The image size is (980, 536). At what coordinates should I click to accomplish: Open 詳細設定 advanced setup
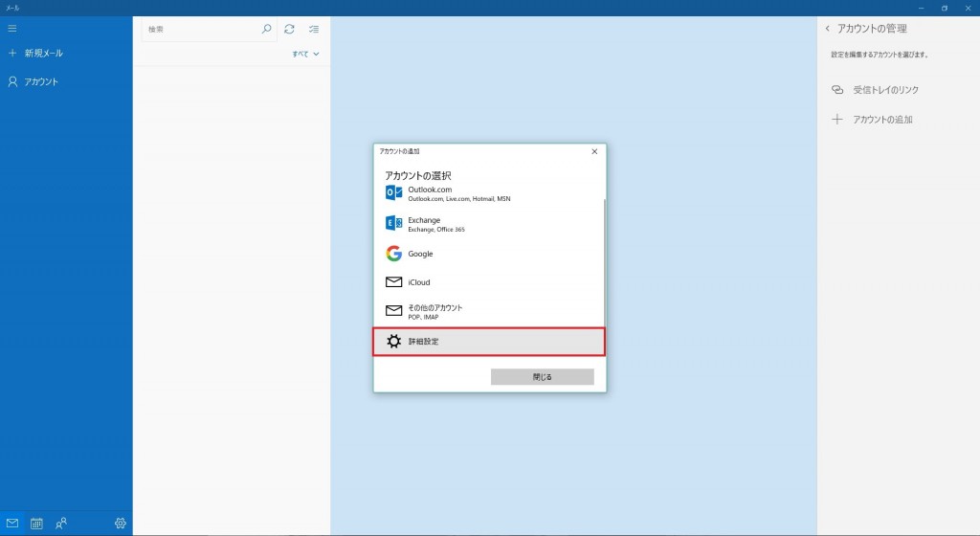coord(488,342)
